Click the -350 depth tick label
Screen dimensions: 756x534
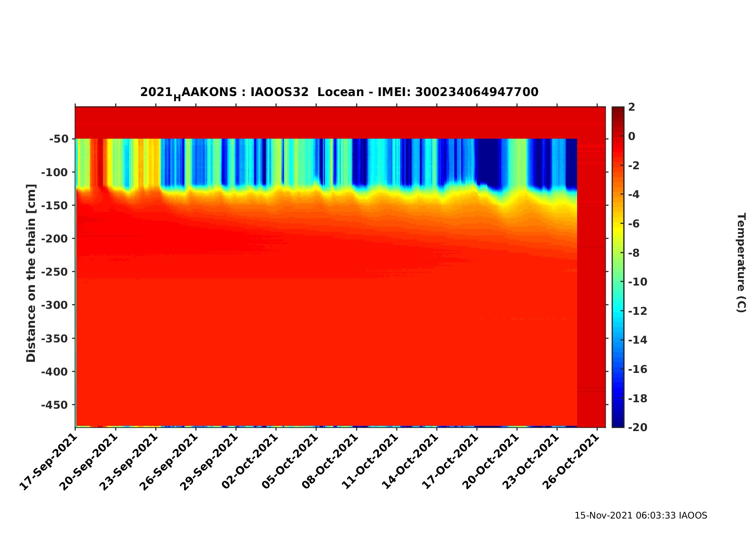55,338
